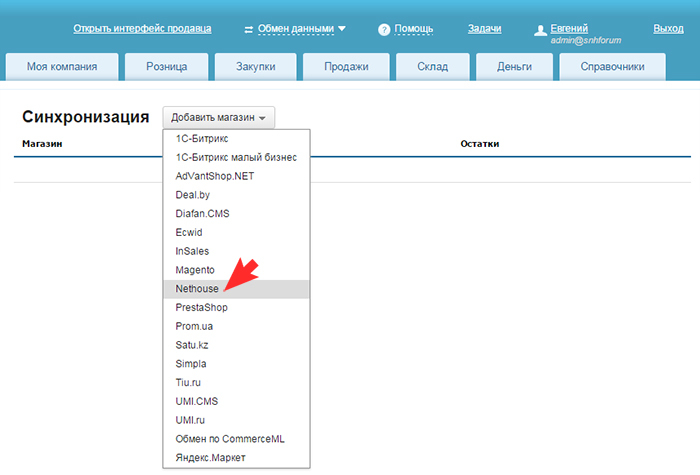
Task: Click the Обмен данными link
Action: 296,29
